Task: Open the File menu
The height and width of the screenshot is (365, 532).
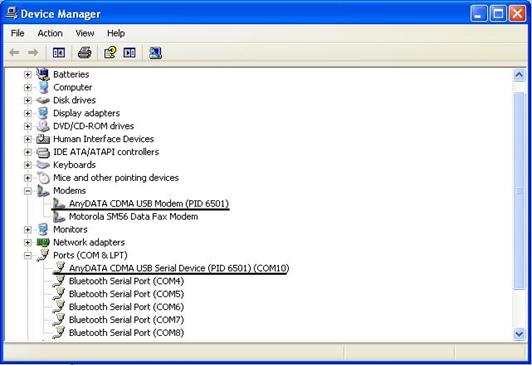Action: 18,33
